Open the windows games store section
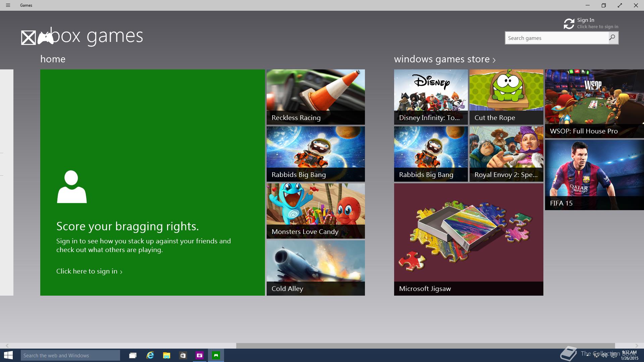Screen dimensions: 644x362 442,59
